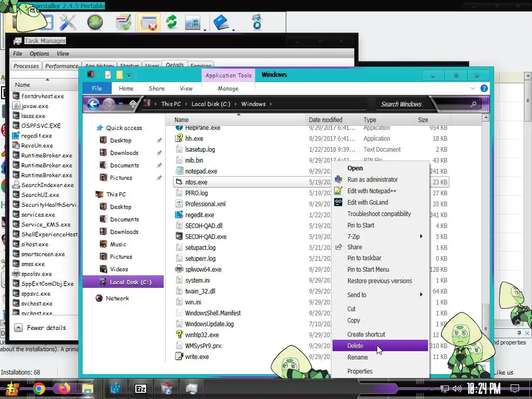Viewport: 532px width, 399px height.
Task: Click Revo Uninstaller Hunter Mode target icon
Action: [95, 22]
